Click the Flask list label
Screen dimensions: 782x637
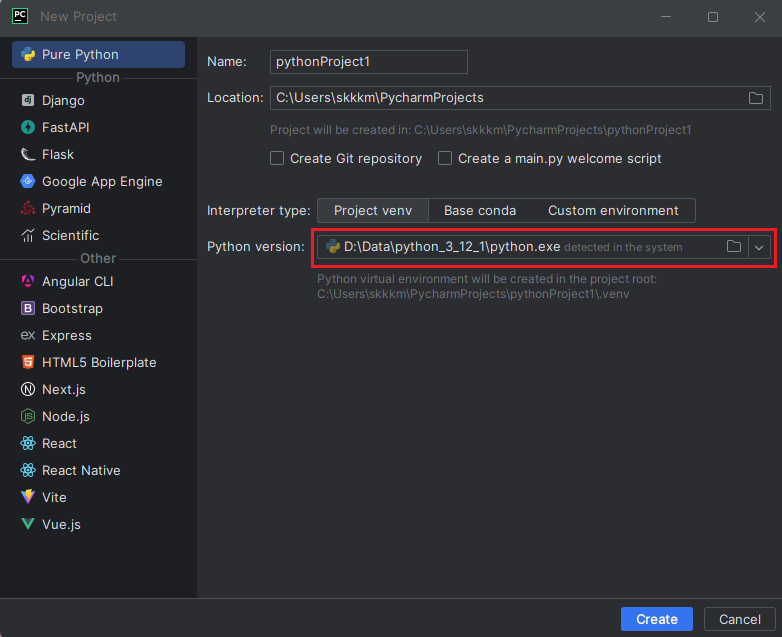coord(58,155)
